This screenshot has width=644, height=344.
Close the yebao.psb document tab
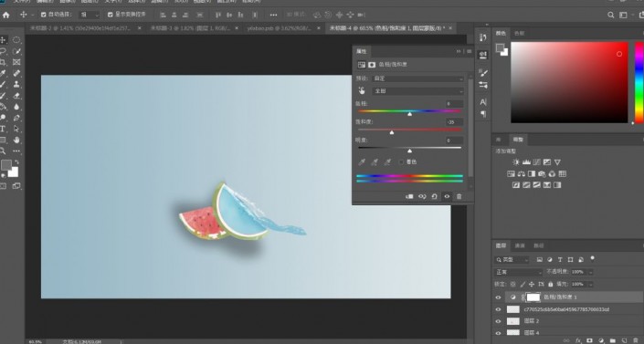(319, 28)
